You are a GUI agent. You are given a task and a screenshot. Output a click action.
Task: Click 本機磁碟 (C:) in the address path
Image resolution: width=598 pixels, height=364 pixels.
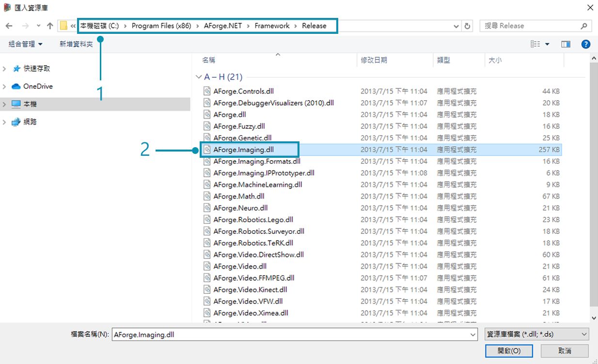(x=99, y=26)
